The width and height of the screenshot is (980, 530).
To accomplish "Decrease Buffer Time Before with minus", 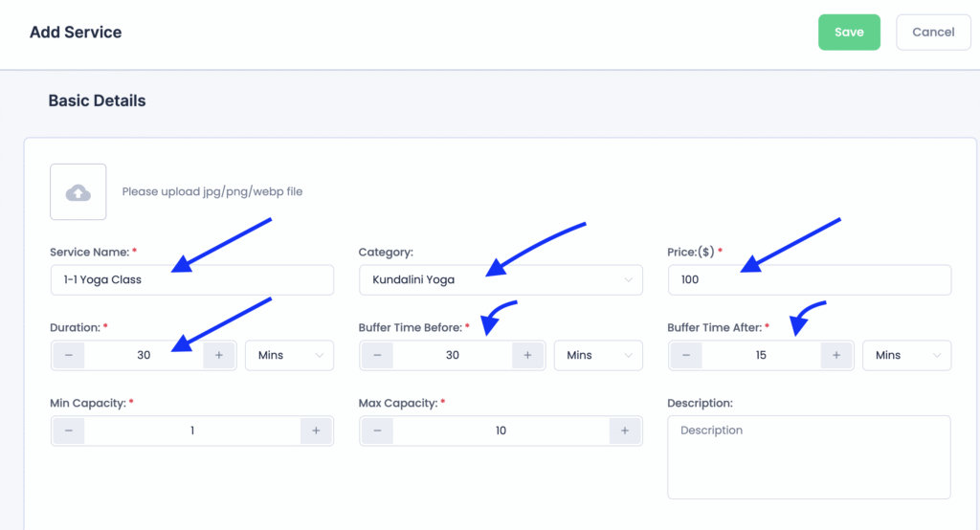I will point(377,355).
